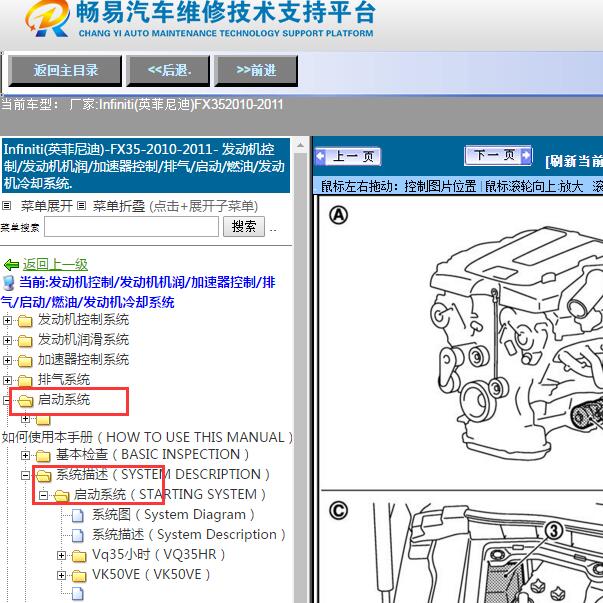Click the 搜索 search button
This screenshot has height=603, width=603.
(x=244, y=227)
